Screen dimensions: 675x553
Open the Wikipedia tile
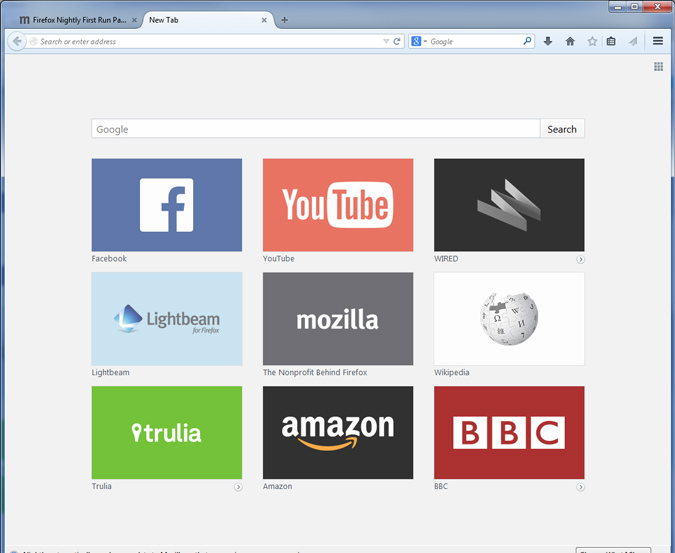[508, 319]
